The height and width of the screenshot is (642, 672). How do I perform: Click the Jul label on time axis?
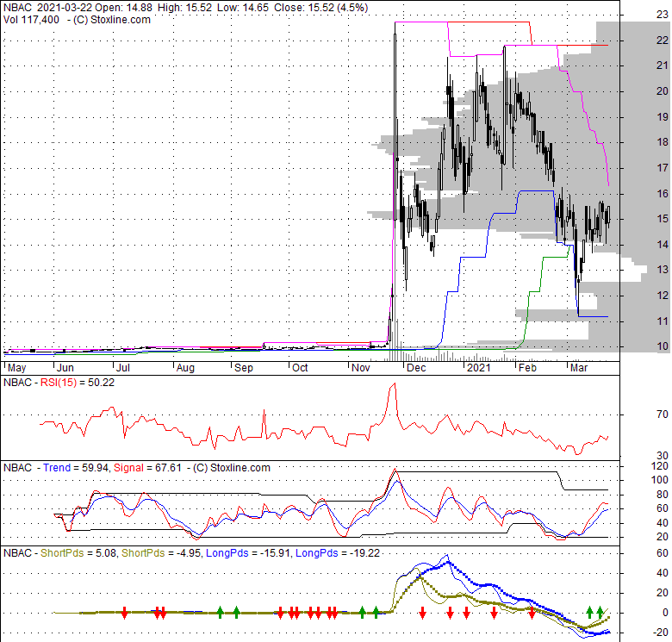123,368
